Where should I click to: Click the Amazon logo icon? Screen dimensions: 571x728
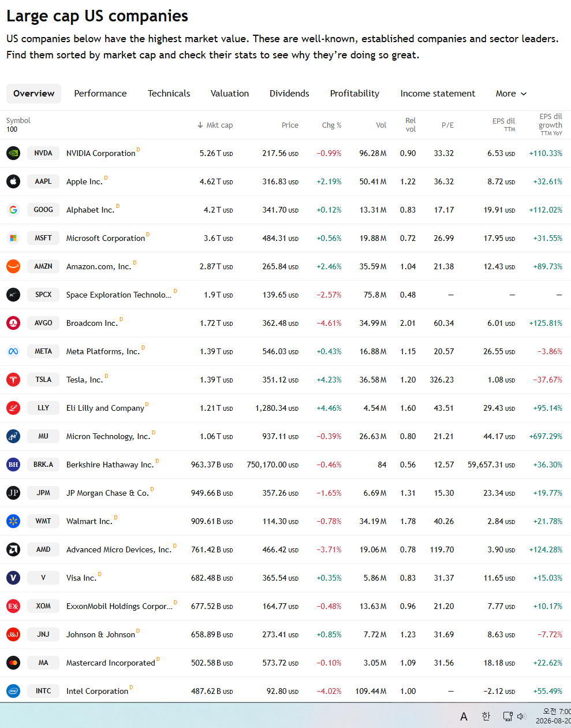point(13,266)
